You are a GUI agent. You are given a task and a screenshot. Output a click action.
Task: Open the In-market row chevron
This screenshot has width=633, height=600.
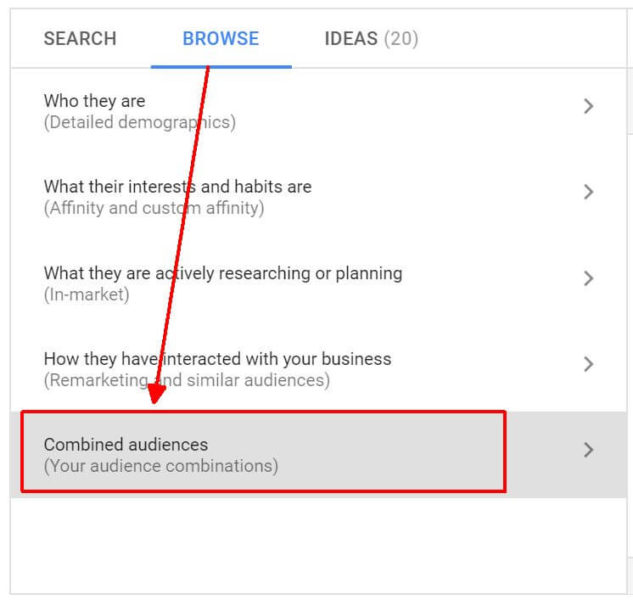point(588,278)
